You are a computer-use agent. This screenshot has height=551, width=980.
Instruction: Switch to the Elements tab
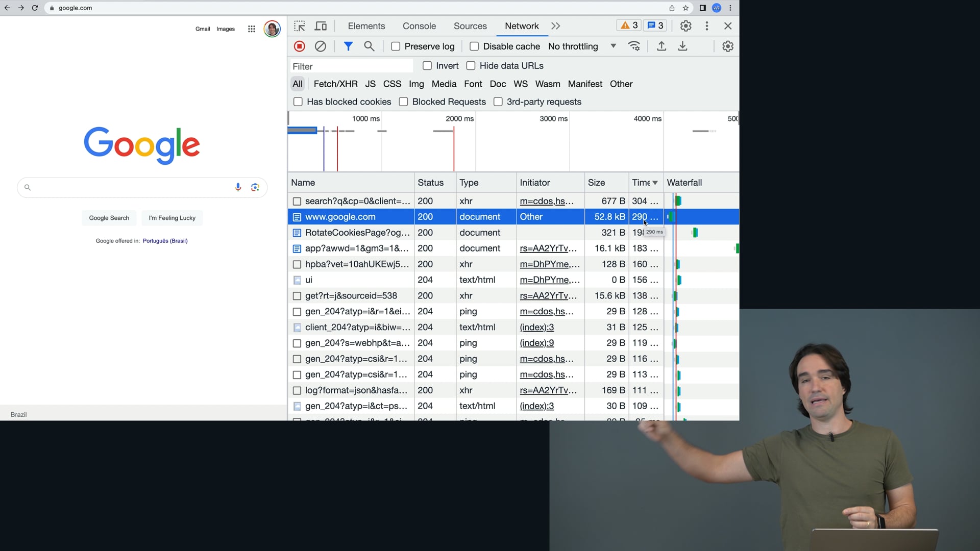366,26
